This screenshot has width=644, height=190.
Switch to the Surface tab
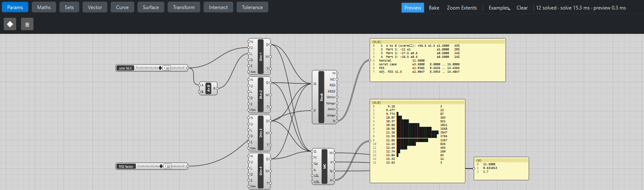pyautogui.click(x=151, y=7)
